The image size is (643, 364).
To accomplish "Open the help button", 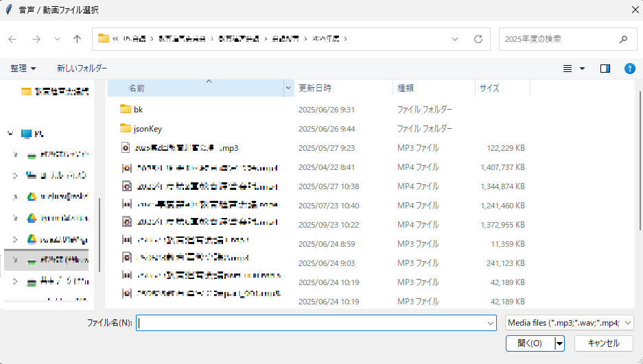I will click(629, 69).
